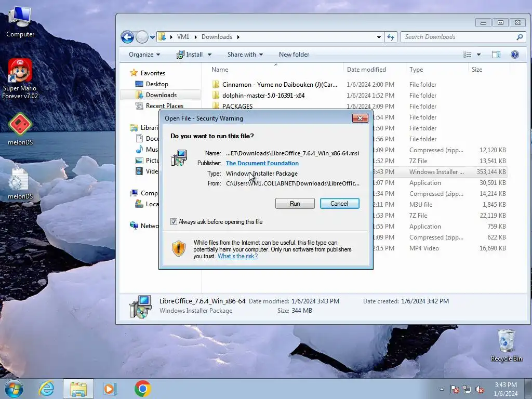This screenshot has height=399, width=532.
Task: Open the recent pages dropdown arrow
Action: pos(152,37)
